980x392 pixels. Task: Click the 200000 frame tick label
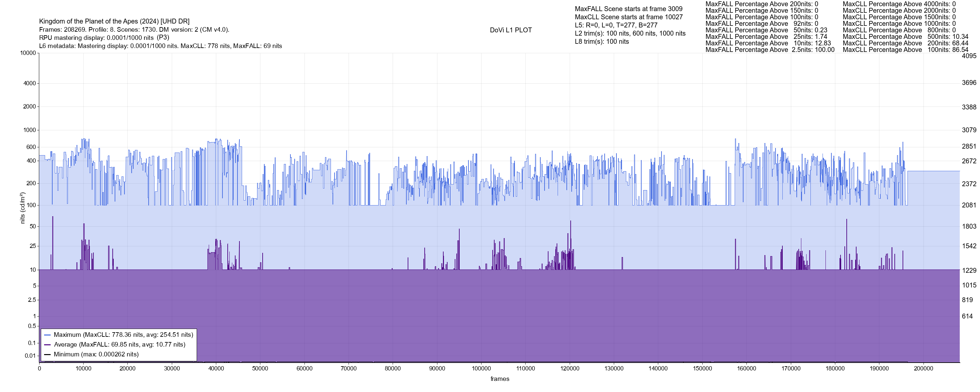point(923,368)
